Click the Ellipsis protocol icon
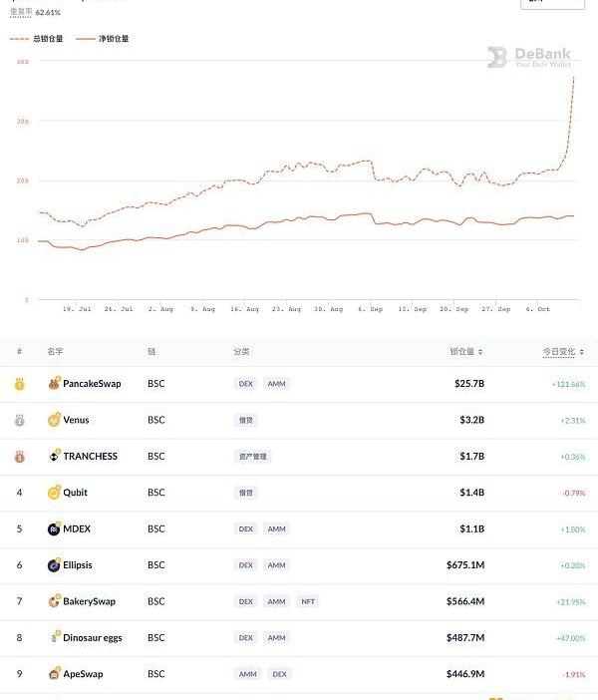This screenshot has width=598, height=700. click(x=54, y=565)
